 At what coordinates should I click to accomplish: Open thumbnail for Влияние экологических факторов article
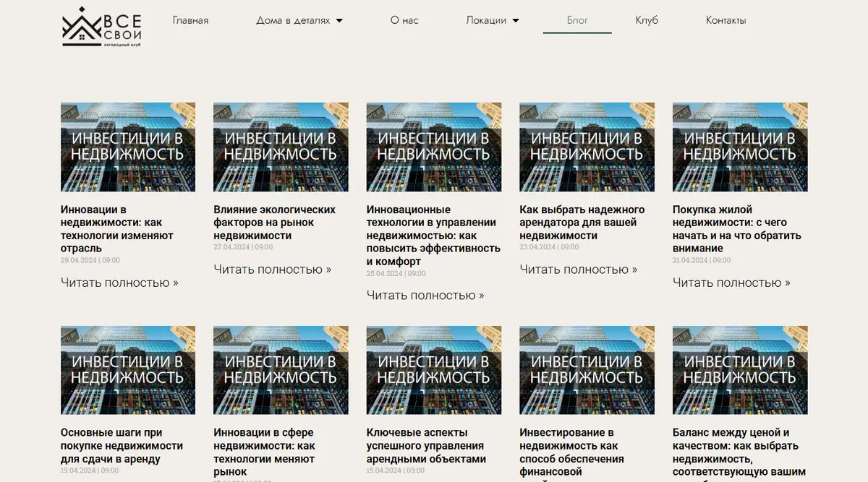tap(281, 147)
